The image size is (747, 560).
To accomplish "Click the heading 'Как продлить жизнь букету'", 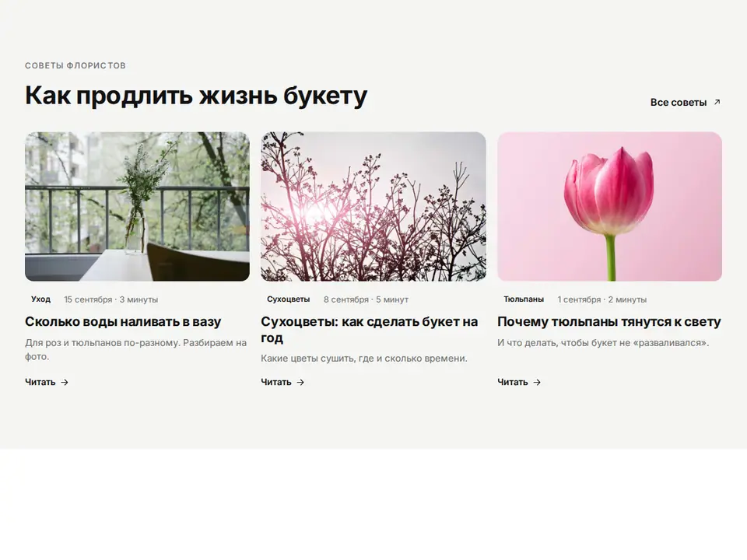I will pyautogui.click(x=196, y=96).
